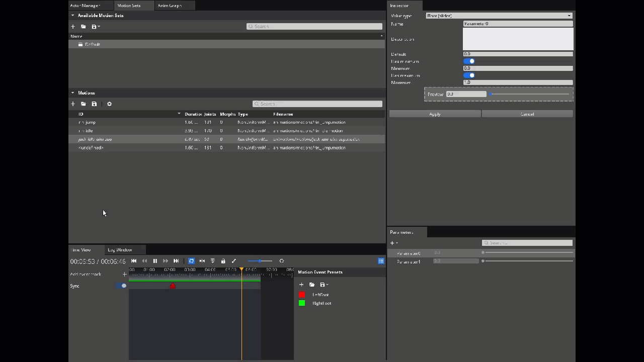
Task: Open a folder in Motion Event Presets
Action: pyautogui.click(x=311, y=285)
